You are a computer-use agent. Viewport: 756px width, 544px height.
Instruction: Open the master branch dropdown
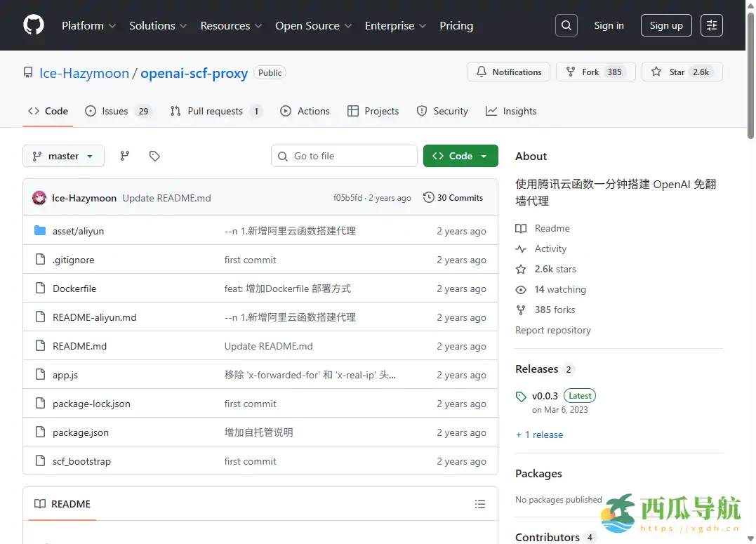coord(63,155)
